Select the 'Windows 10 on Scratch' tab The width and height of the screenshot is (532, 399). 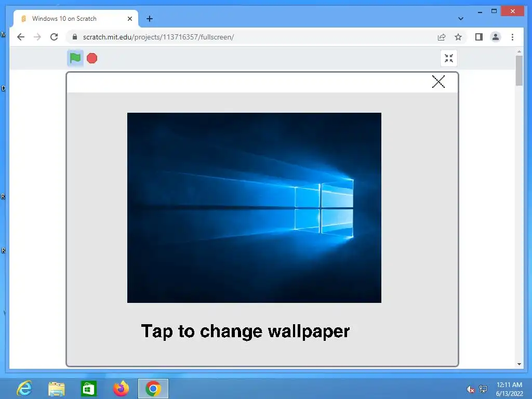(76, 19)
